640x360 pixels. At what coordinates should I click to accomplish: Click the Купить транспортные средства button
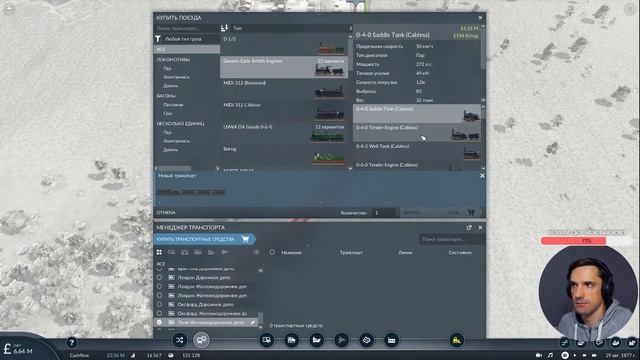pos(205,239)
